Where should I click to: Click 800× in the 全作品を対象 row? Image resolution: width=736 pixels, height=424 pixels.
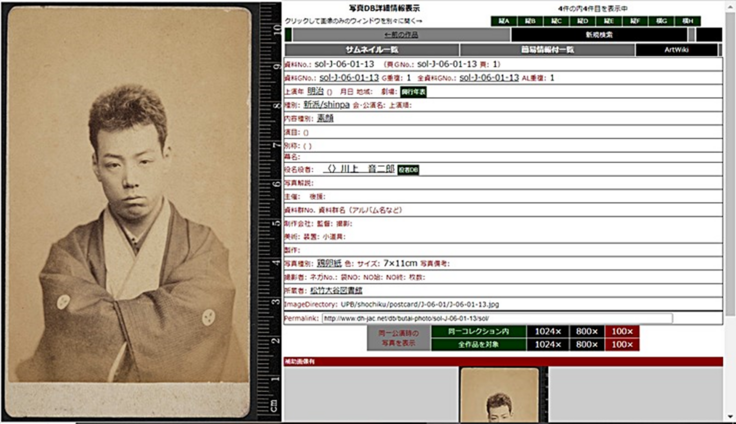click(587, 343)
